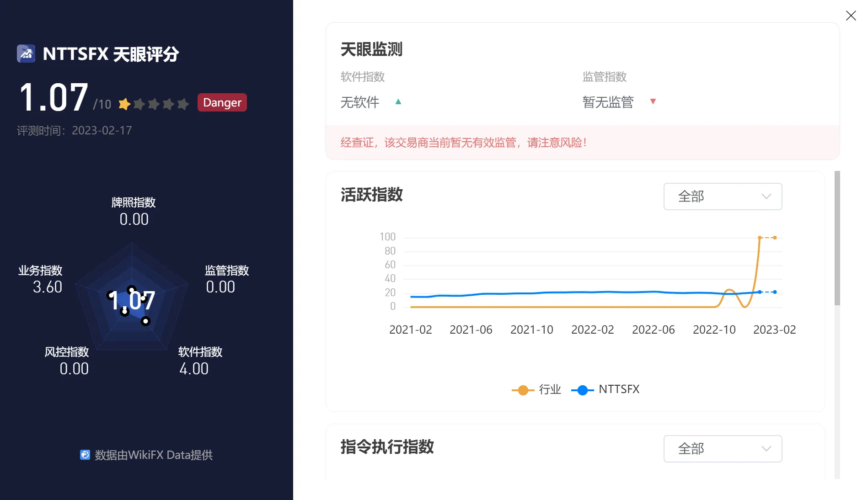Click the 指令执行指数 heading

[387, 447]
